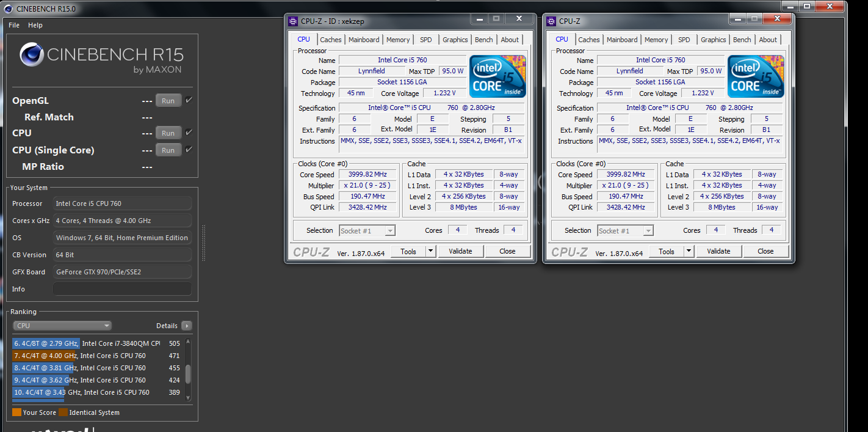Click the CPU-Z ID xekzep window icon
This screenshot has height=432, width=868.
(x=293, y=21)
